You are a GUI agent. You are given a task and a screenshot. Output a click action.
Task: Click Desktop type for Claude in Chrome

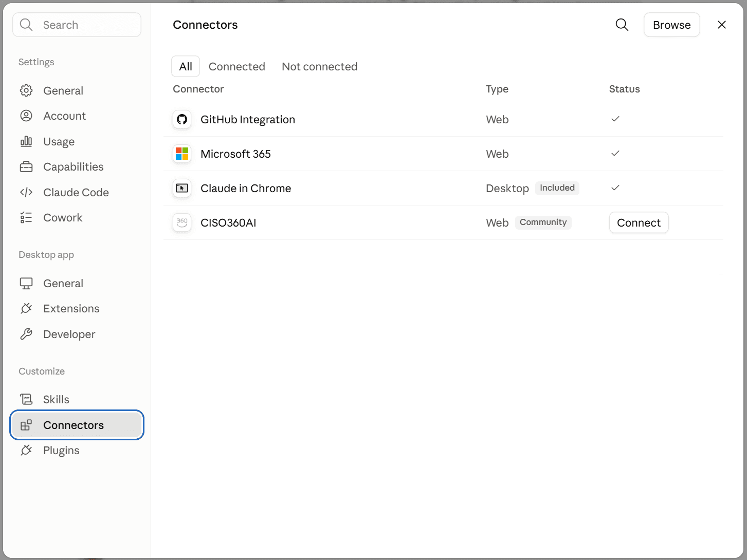coord(507,188)
